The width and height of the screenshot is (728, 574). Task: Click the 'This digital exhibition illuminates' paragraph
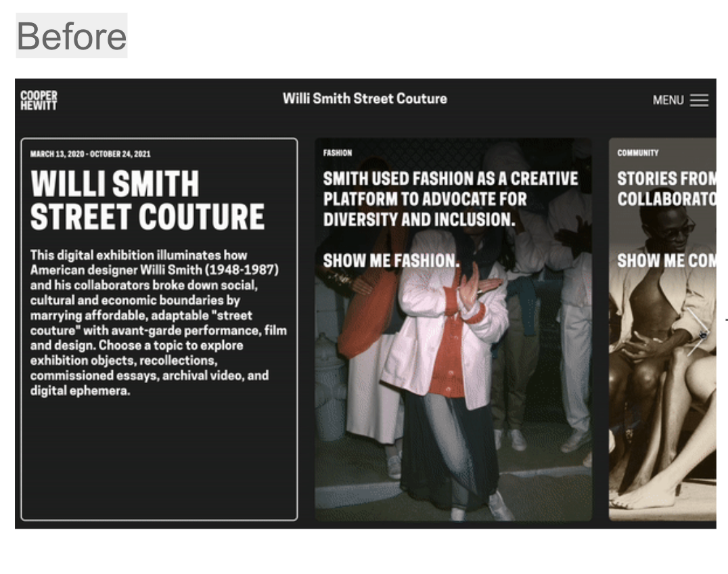[158, 323]
